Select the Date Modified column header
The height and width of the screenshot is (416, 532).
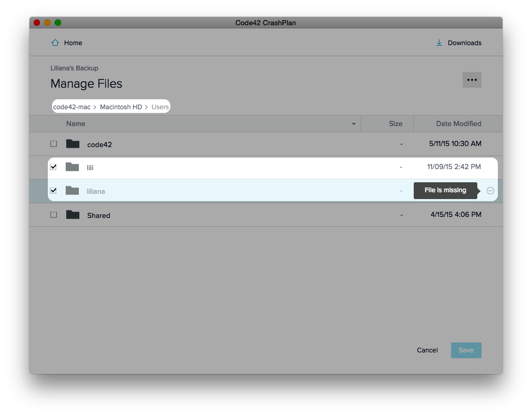(x=457, y=123)
